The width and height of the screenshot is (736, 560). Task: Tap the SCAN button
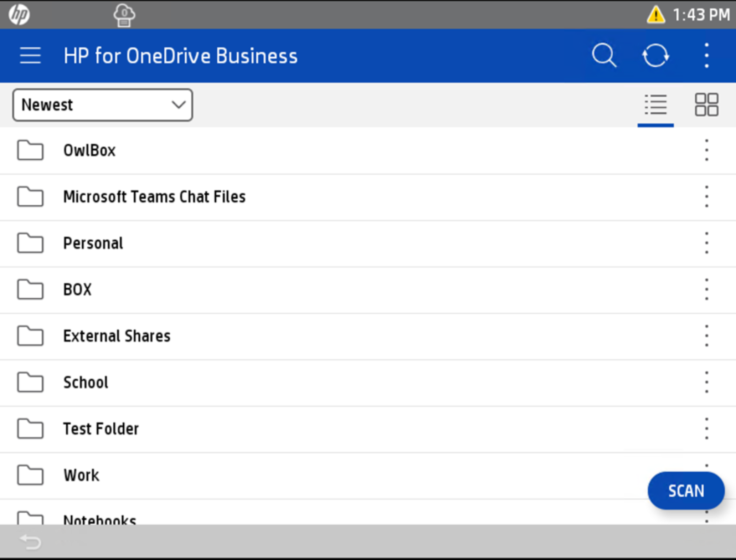tap(686, 491)
